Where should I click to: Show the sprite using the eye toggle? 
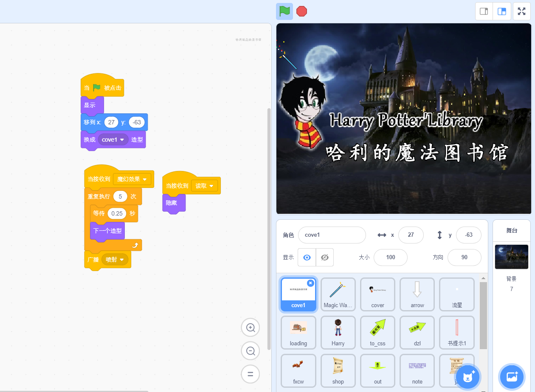pyautogui.click(x=307, y=258)
